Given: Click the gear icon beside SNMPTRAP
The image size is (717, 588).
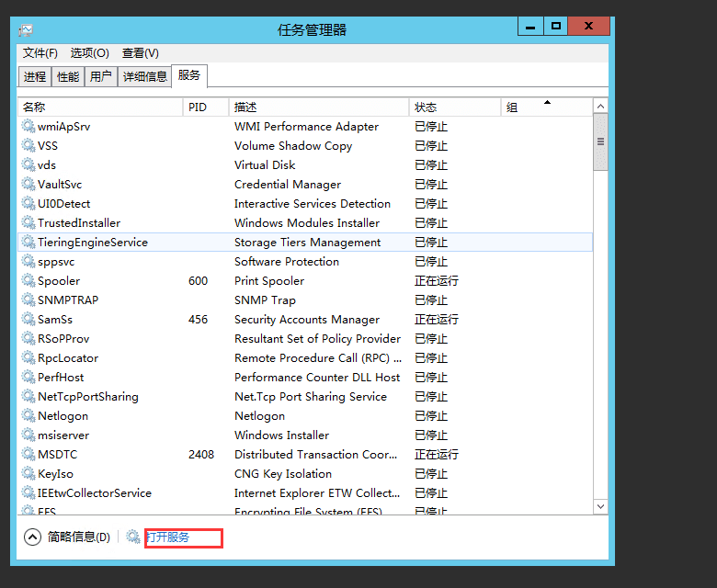Looking at the screenshot, I should [28, 300].
